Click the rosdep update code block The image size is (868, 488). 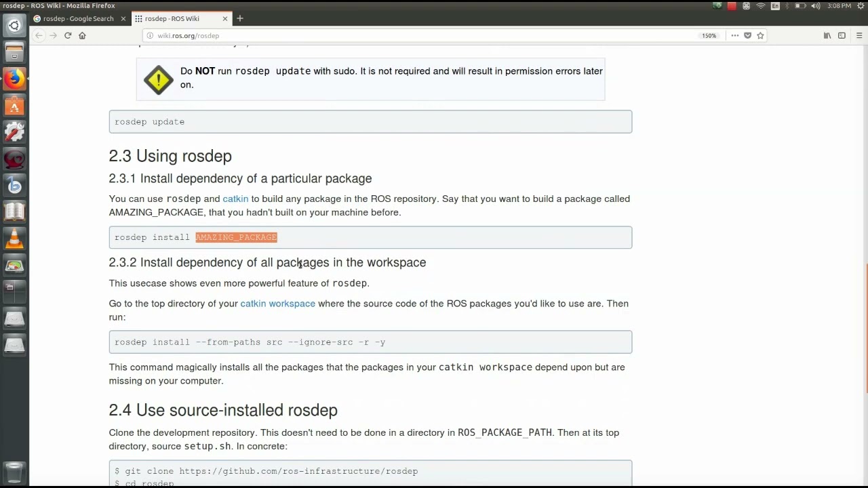[370, 122]
